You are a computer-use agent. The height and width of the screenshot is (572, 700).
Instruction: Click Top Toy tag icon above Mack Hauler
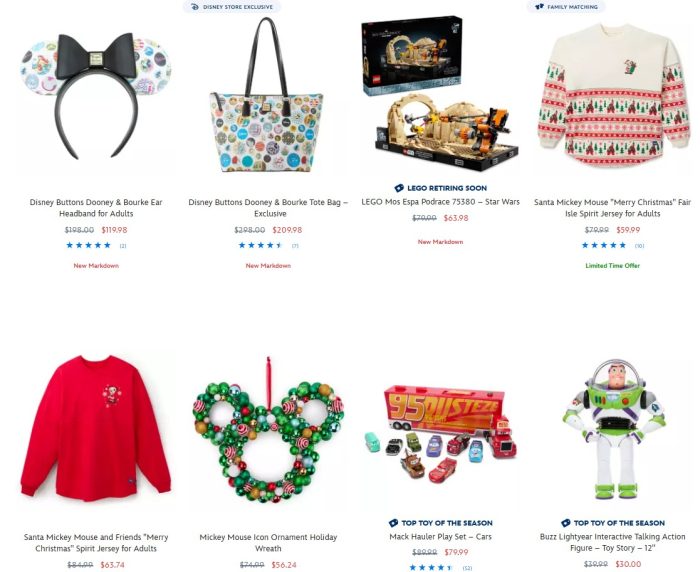pos(393,523)
